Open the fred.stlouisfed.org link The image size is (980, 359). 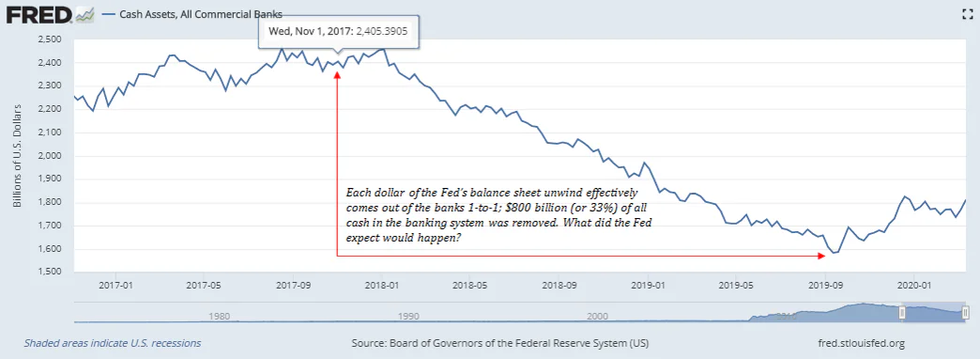coord(861,343)
